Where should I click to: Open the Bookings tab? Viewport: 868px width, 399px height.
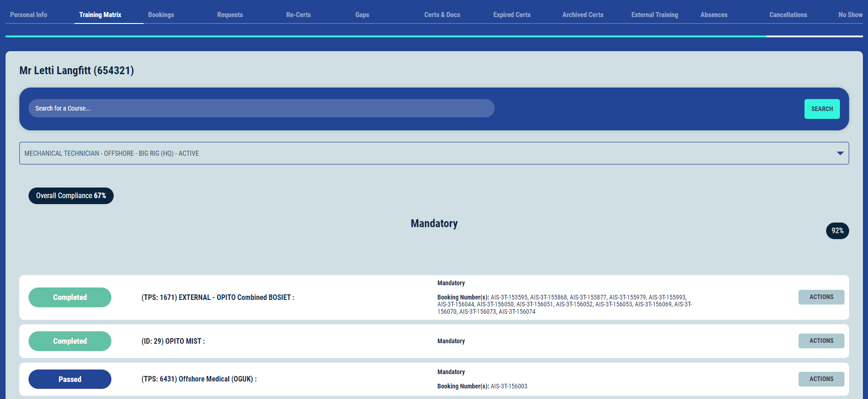tap(161, 15)
